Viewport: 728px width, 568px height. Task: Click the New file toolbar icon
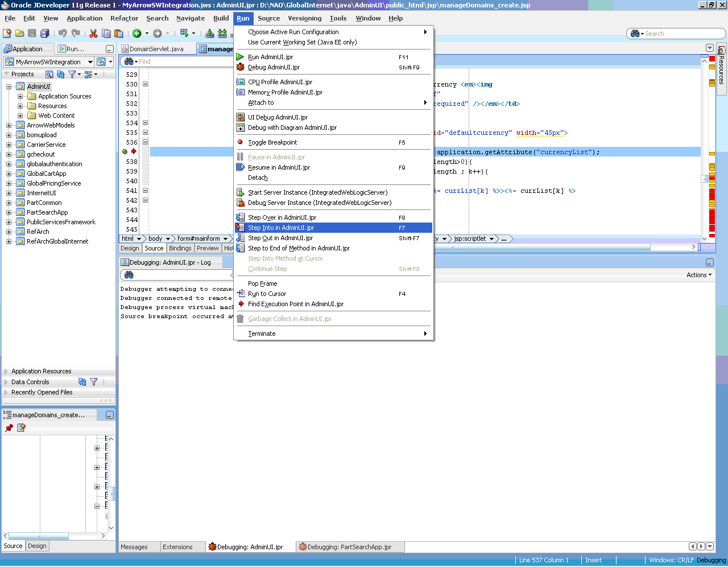[7, 34]
